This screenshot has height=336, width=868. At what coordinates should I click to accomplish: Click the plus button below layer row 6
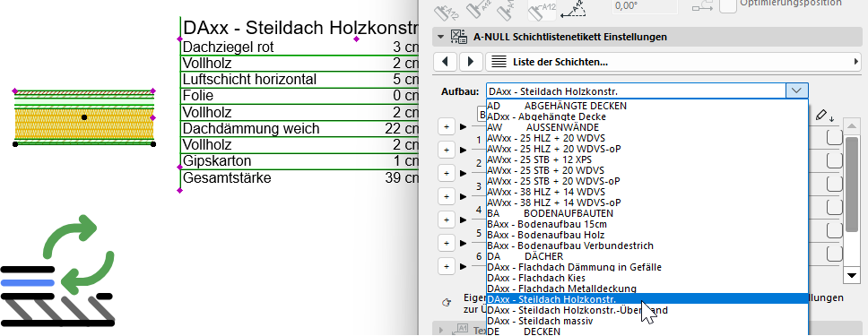click(446, 266)
